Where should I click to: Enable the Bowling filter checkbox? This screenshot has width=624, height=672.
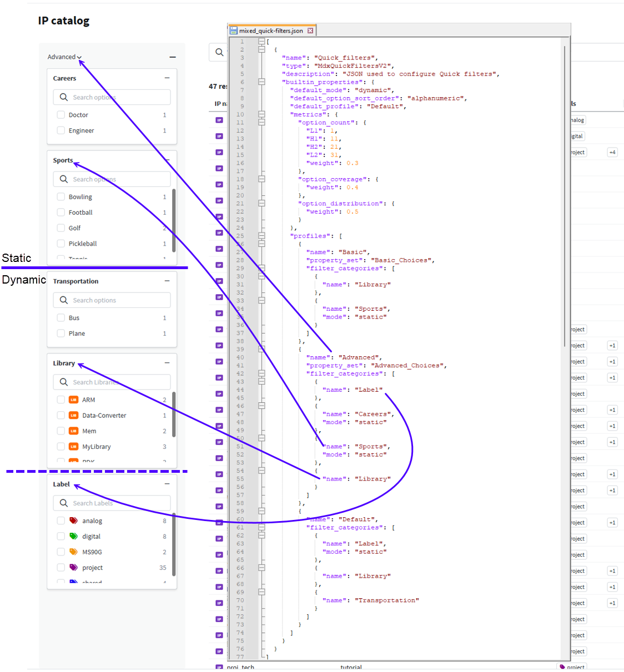pos(61,197)
